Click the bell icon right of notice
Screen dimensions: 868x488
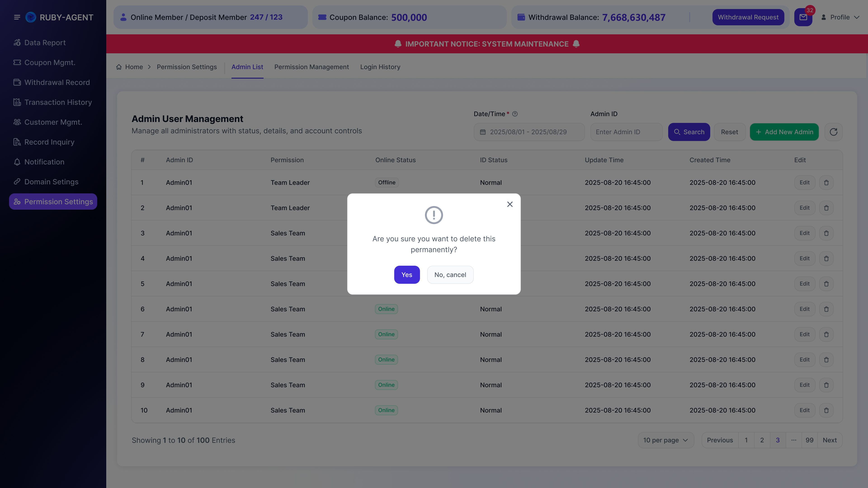[576, 44]
